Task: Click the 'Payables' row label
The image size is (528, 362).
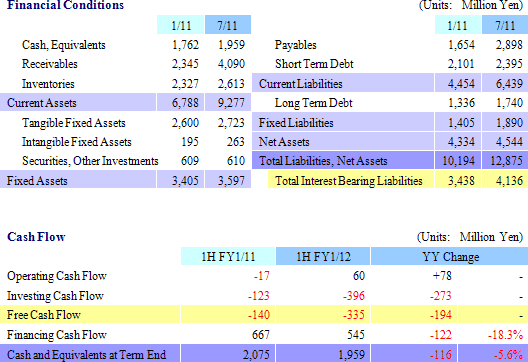Action: [x=295, y=45]
